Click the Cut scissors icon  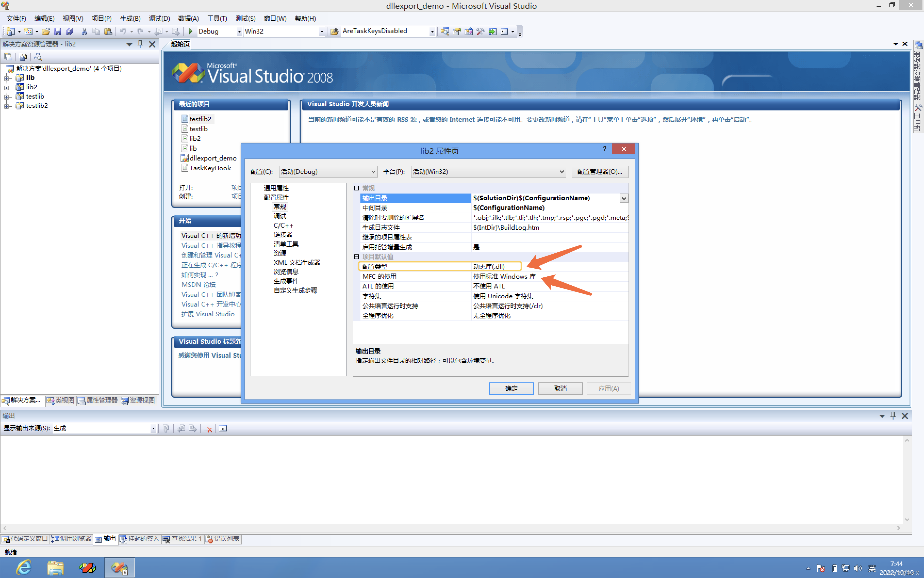coord(84,31)
